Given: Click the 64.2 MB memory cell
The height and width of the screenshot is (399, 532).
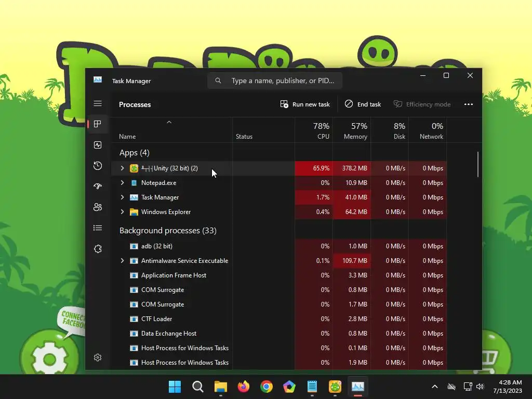Looking at the screenshot, I should (x=352, y=212).
